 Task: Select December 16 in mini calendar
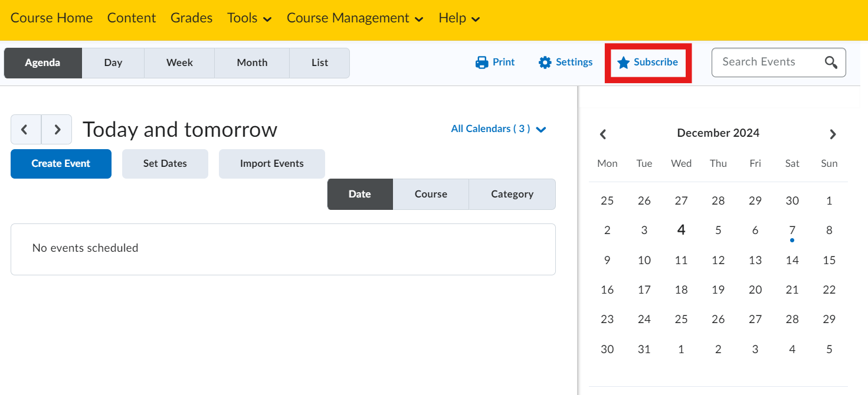607,290
